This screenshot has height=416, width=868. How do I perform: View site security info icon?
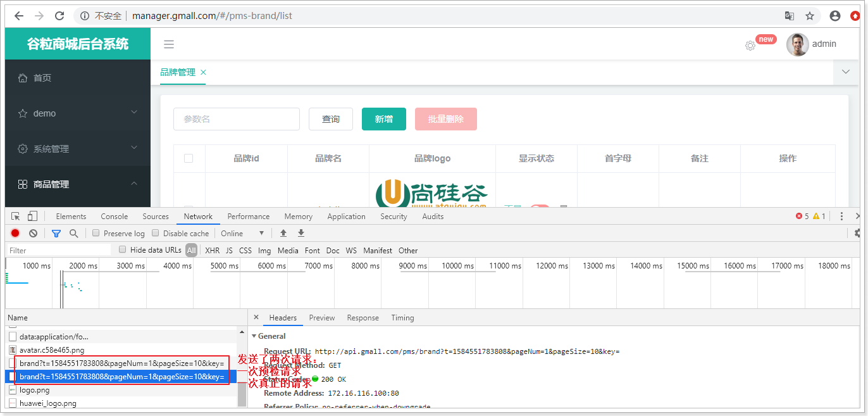(85, 16)
